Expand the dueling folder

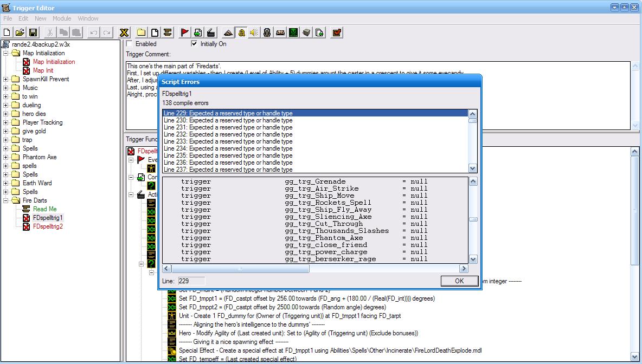(x=6, y=105)
